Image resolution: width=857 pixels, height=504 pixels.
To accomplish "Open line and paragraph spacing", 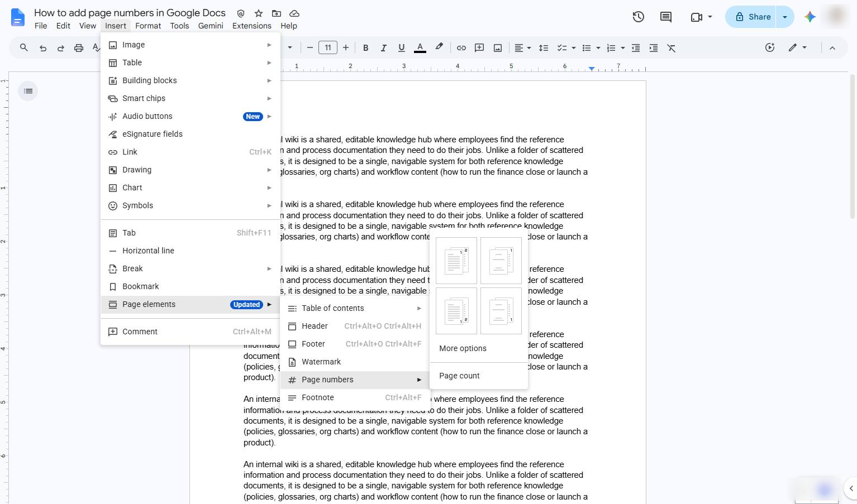I will pyautogui.click(x=543, y=48).
